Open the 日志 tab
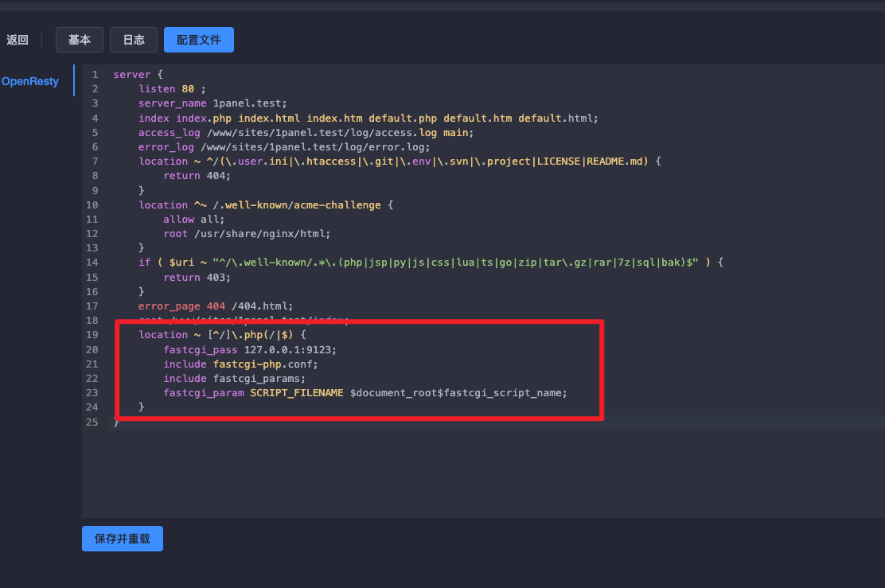The image size is (885, 588). pyautogui.click(x=134, y=40)
